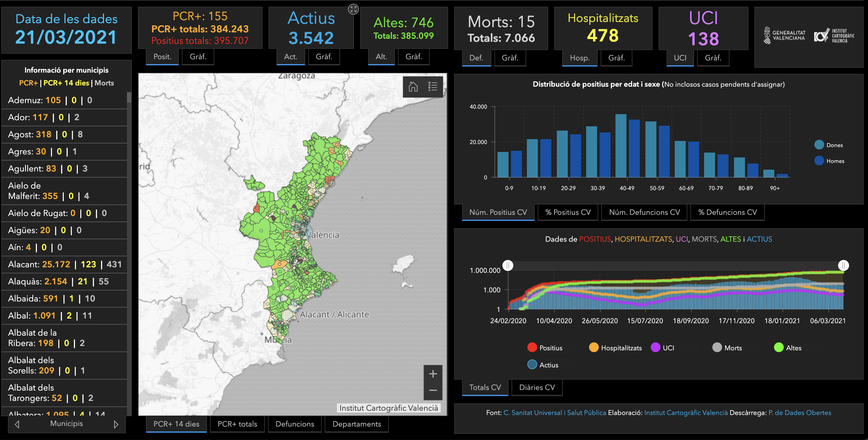Open the % Positius CV tab
Viewport: 868px width, 440px height.
click(568, 212)
